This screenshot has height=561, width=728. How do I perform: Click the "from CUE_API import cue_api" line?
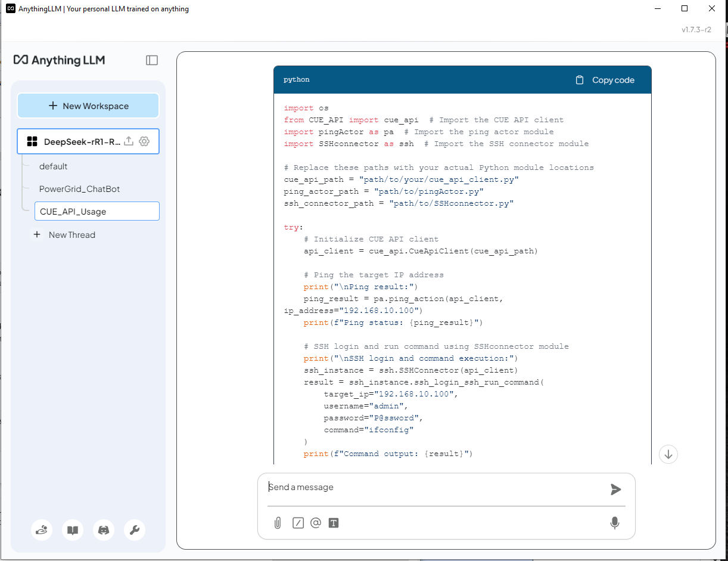click(424, 120)
